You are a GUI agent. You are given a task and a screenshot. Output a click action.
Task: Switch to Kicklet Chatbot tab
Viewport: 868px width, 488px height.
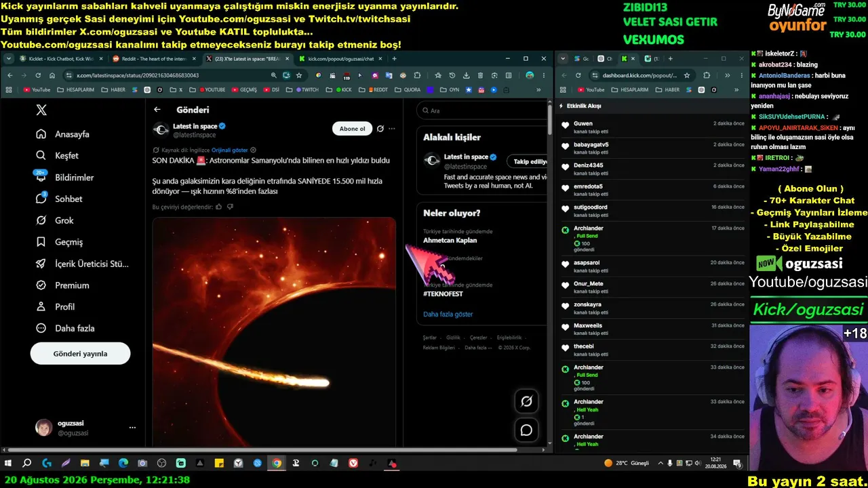click(61, 59)
